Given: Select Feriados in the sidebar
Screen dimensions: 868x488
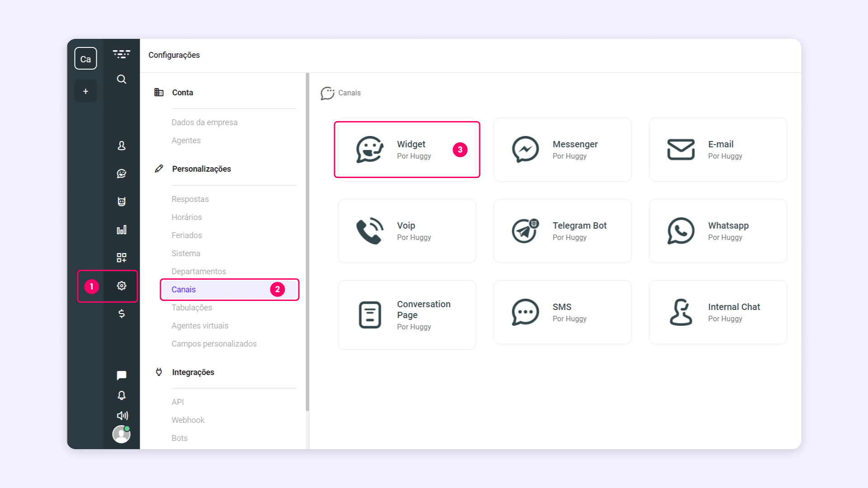Looking at the screenshot, I should pyautogui.click(x=186, y=235).
